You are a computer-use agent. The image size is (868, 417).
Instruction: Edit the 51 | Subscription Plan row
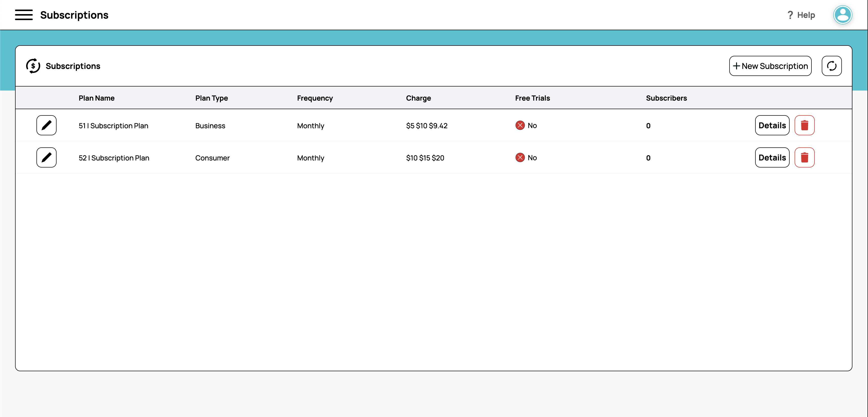point(46,125)
